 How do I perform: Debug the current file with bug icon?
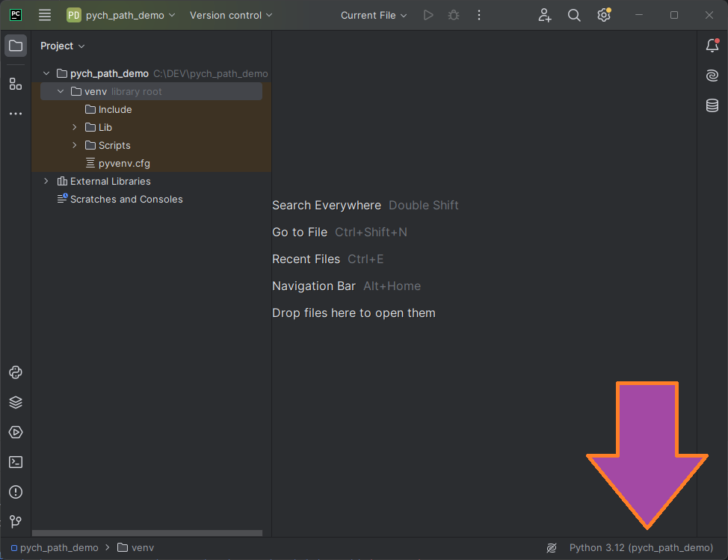point(454,15)
